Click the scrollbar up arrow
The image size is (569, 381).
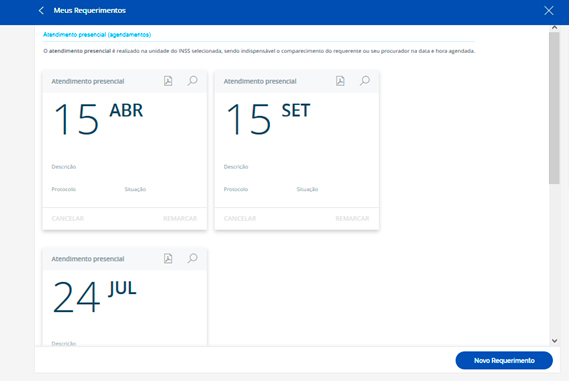554,28
